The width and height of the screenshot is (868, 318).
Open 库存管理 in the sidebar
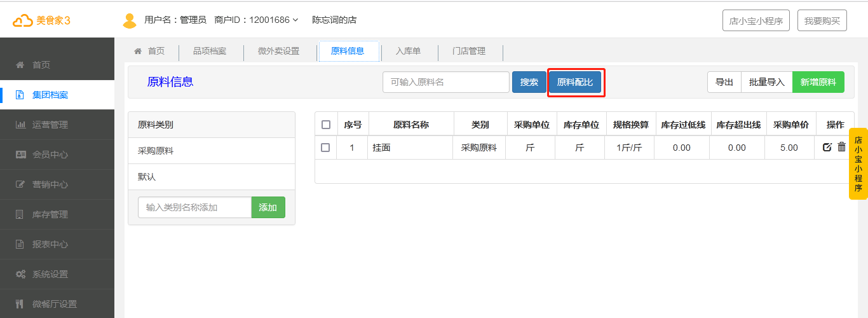click(50, 214)
